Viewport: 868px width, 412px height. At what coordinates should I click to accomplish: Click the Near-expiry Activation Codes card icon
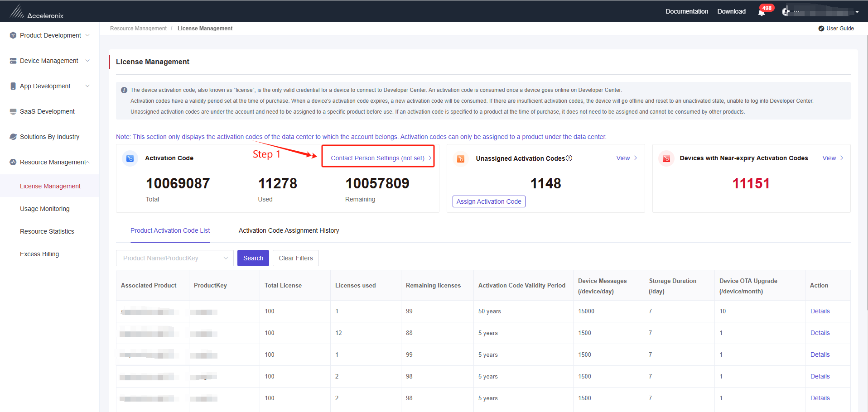point(666,158)
